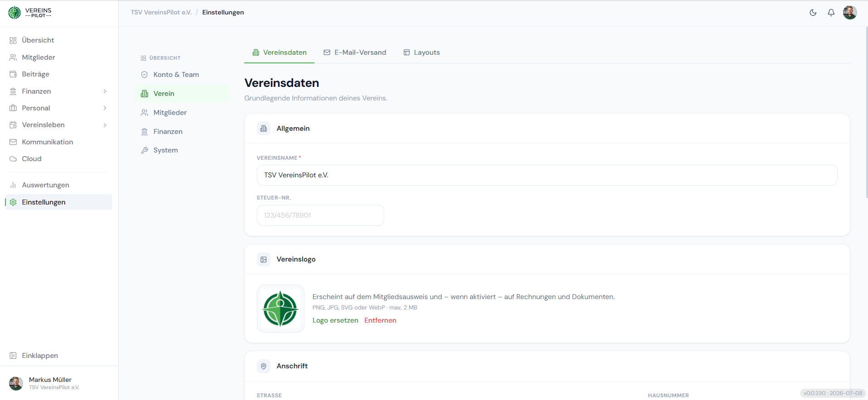Click the Logo ersetzen link
Image resolution: width=868 pixels, height=400 pixels.
point(335,320)
